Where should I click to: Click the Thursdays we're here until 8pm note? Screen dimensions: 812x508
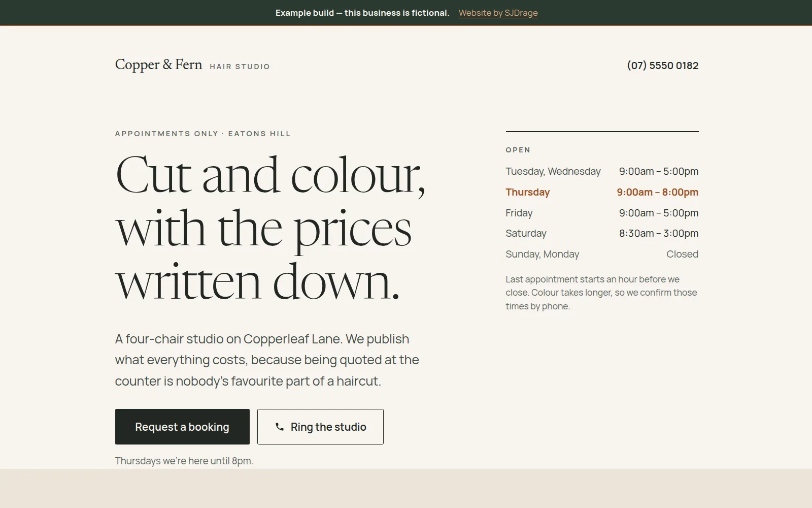click(184, 461)
